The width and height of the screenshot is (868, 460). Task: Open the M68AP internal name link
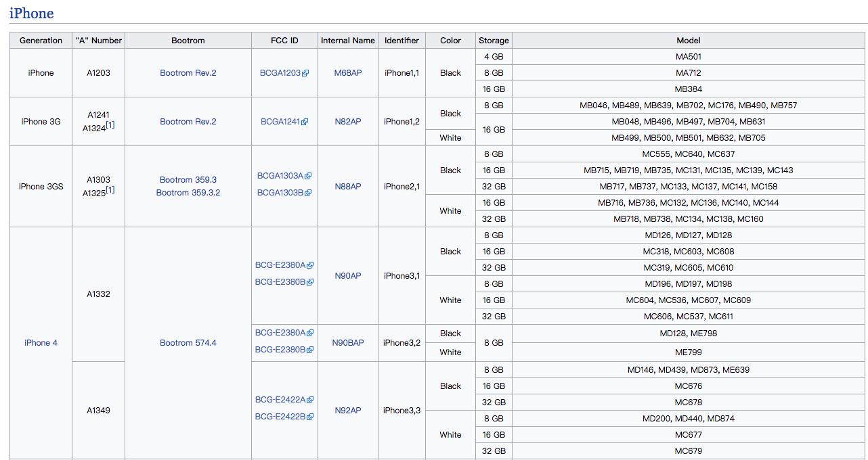tap(347, 73)
